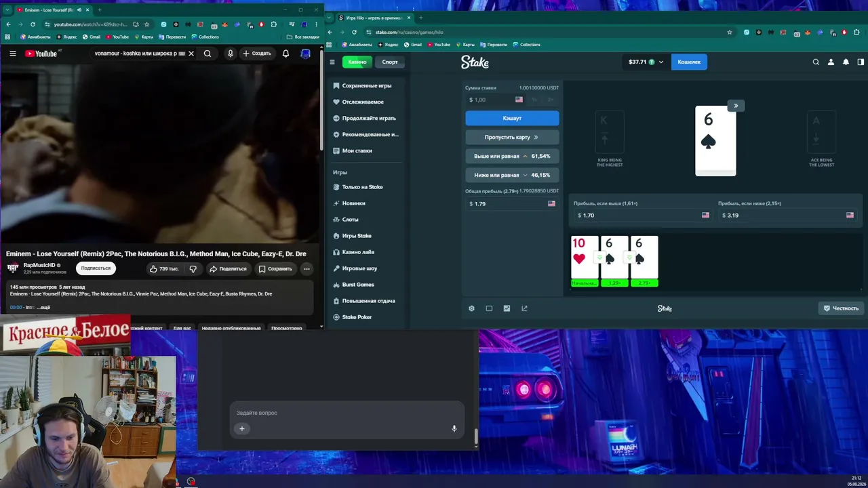Open live stats chart icon
Screen dimensions: 868x488
coord(507,308)
